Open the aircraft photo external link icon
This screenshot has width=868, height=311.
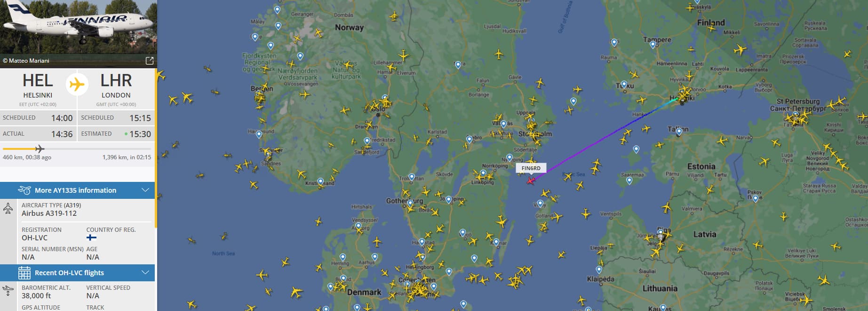pos(150,61)
